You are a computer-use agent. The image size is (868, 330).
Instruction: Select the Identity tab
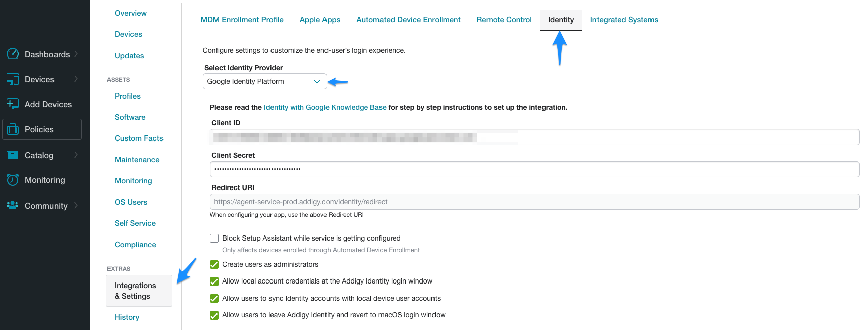pyautogui.click(x=561, y=20)
